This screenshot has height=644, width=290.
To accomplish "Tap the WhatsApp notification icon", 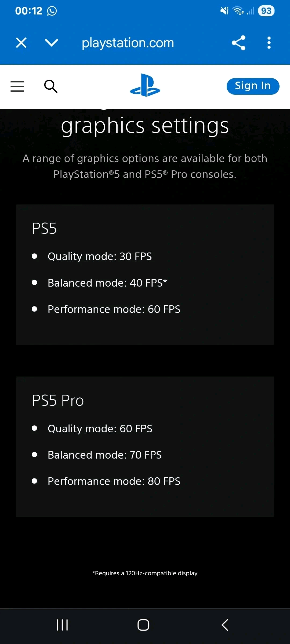I will coord(52,11).
